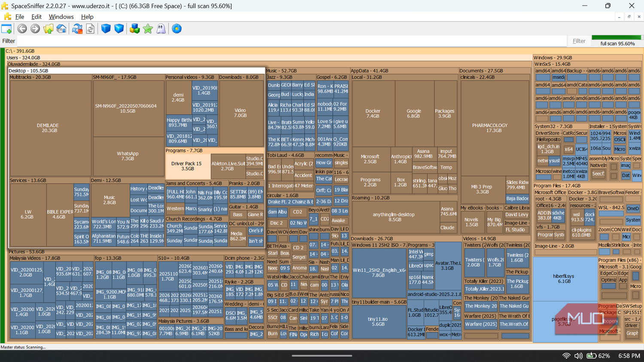Open the Windows menu
The width and height of the screenshot is (644, 362).
click(61, 17)
